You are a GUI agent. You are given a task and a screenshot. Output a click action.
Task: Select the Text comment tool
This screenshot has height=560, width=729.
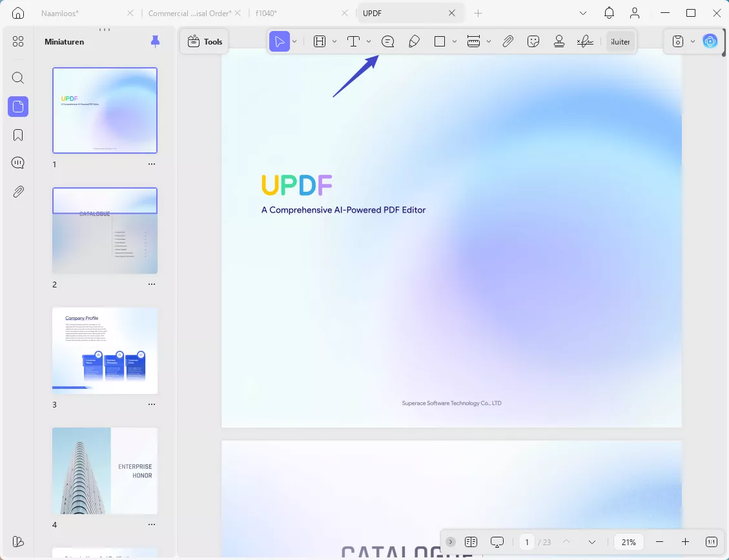coord(353,41)
